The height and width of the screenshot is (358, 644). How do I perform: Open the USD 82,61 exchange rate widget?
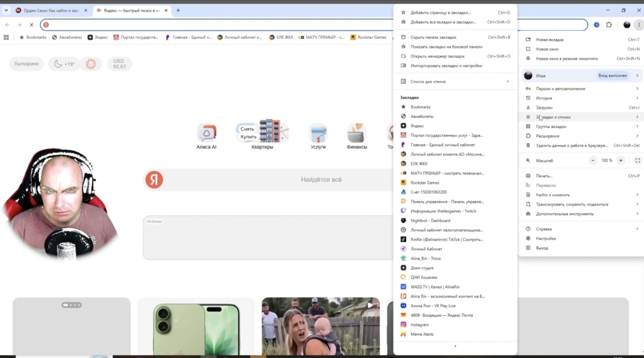click(x=119, y=64)
